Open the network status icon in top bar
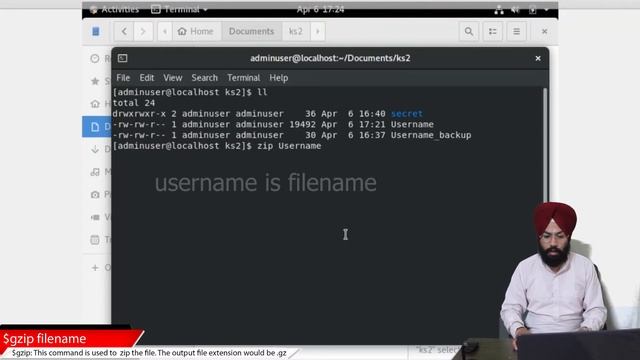 pos(499,10)
